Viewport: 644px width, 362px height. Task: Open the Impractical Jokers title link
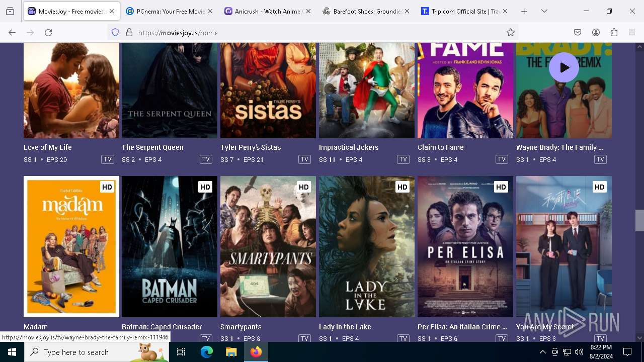pos(349,147)
